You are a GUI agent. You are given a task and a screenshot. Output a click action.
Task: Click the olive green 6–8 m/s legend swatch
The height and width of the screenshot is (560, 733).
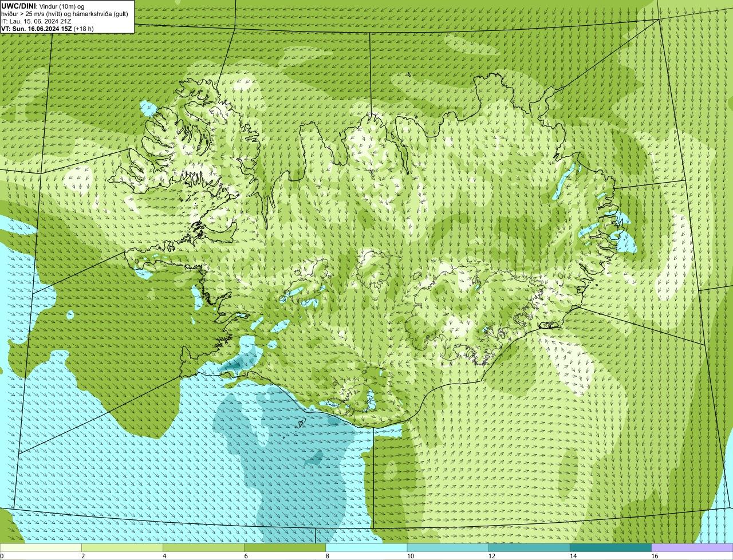(285, 547)
